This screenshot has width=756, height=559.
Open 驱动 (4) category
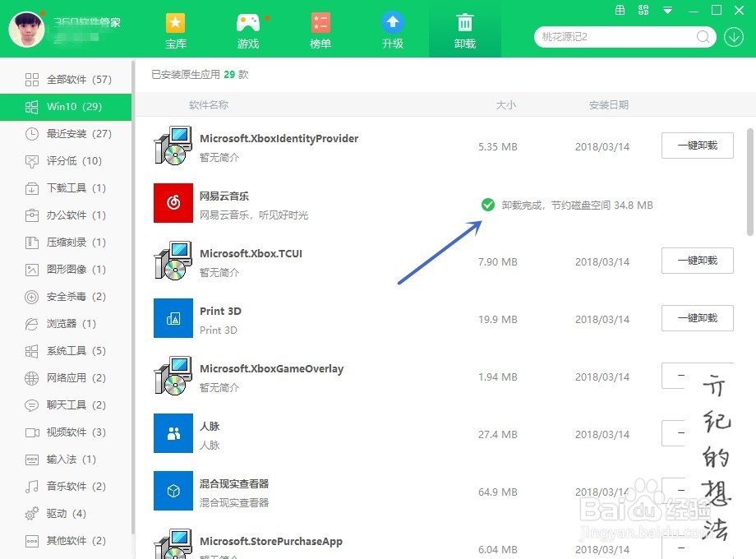66,514
